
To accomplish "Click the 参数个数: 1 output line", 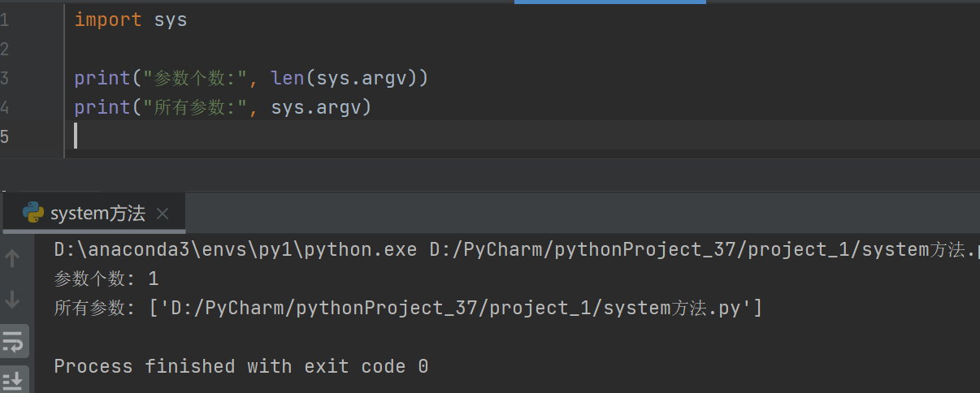I will [106, 279].
